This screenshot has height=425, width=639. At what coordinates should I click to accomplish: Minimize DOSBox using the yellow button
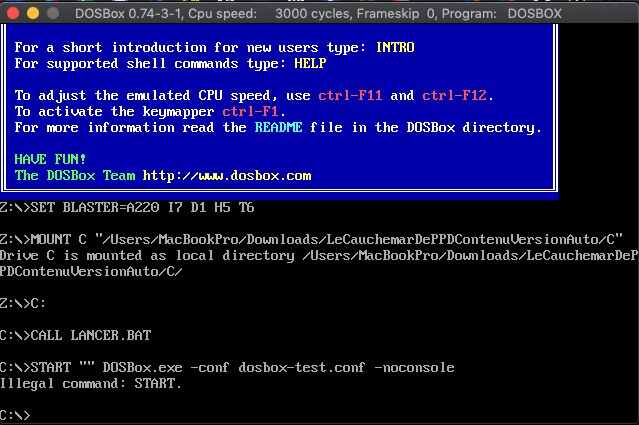click(x=33, y=13)
